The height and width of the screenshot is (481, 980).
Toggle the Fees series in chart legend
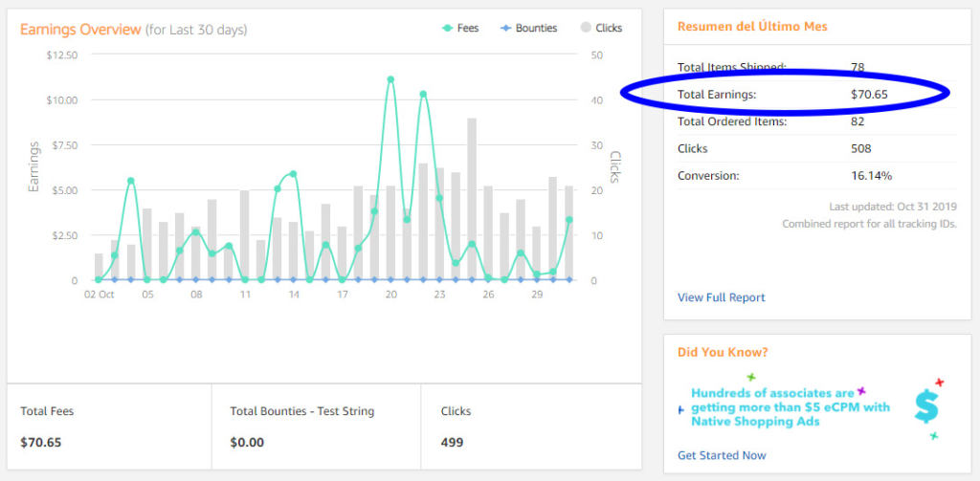(x=460, y=28)
